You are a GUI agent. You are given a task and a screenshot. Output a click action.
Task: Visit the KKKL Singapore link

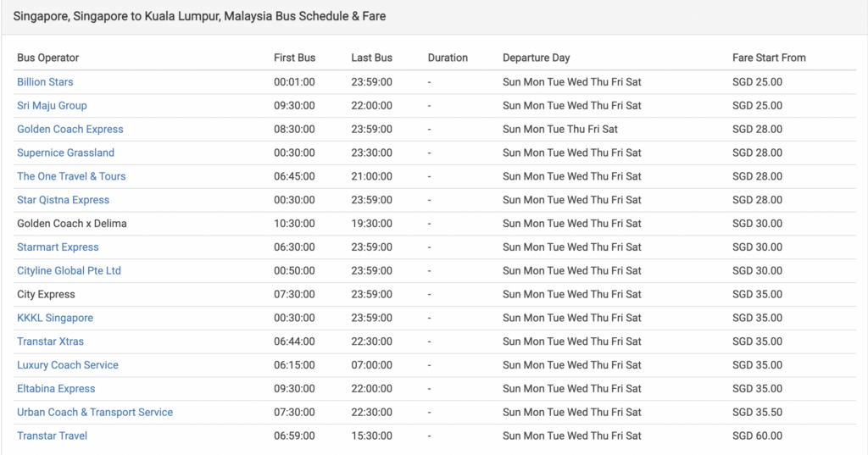click(x=55, y=318)
